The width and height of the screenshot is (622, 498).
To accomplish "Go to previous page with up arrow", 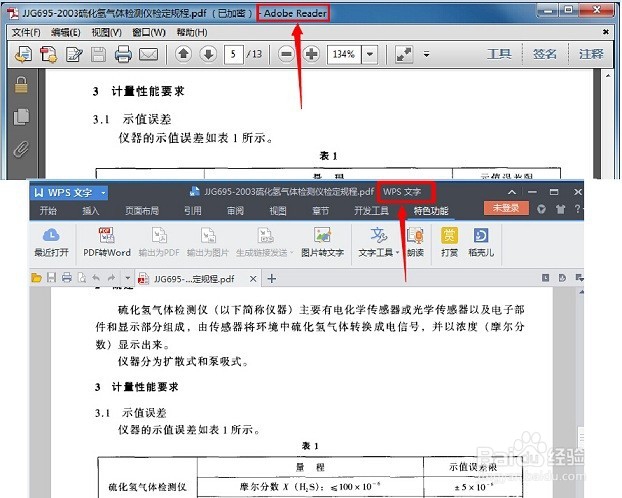I will (183, 54).
